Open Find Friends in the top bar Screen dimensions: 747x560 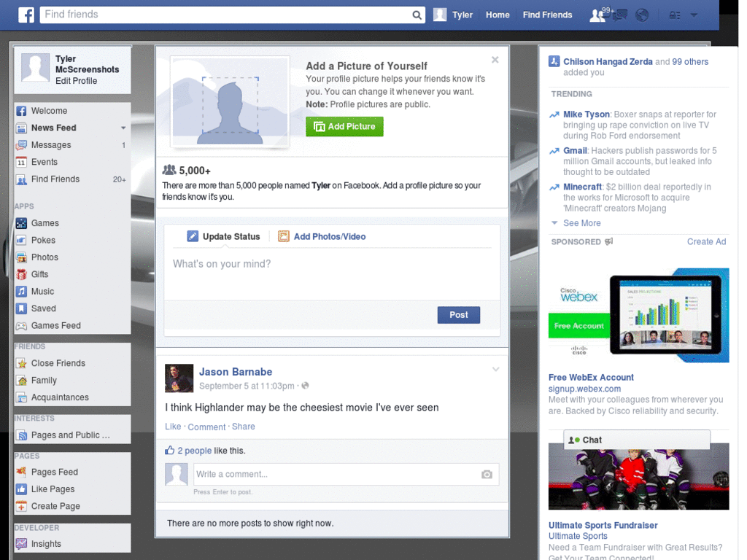(x=547, y=15)
